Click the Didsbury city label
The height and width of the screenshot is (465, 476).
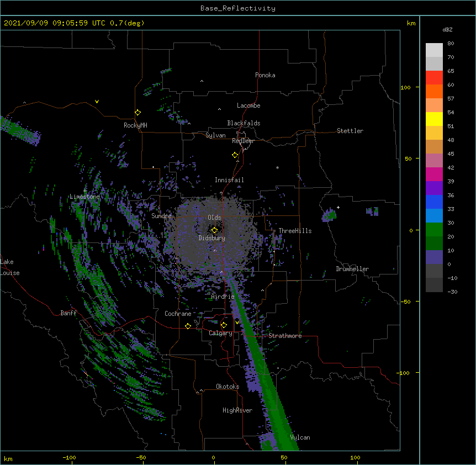[x=212, y=238]
